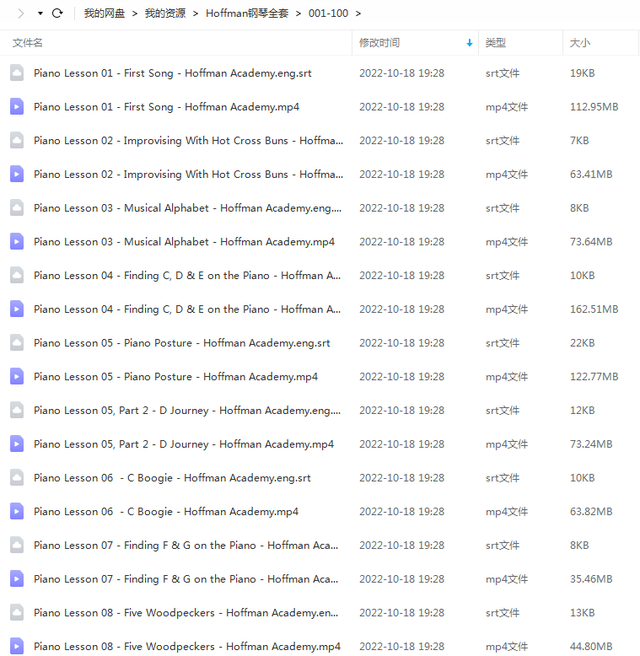The height and width of the screenshot is (656, 640).
Task: Sort by 类型 column header
Action: (496, 43)
